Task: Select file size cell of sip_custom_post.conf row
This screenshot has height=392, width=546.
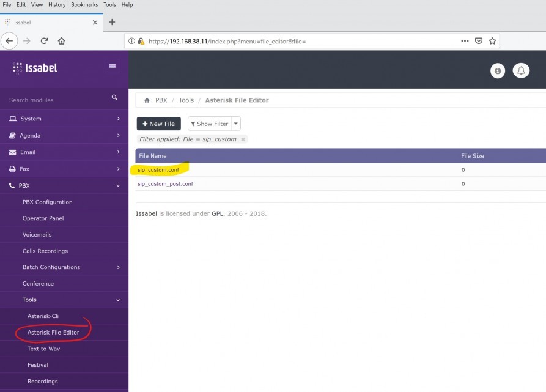Action: click(463, 184)
